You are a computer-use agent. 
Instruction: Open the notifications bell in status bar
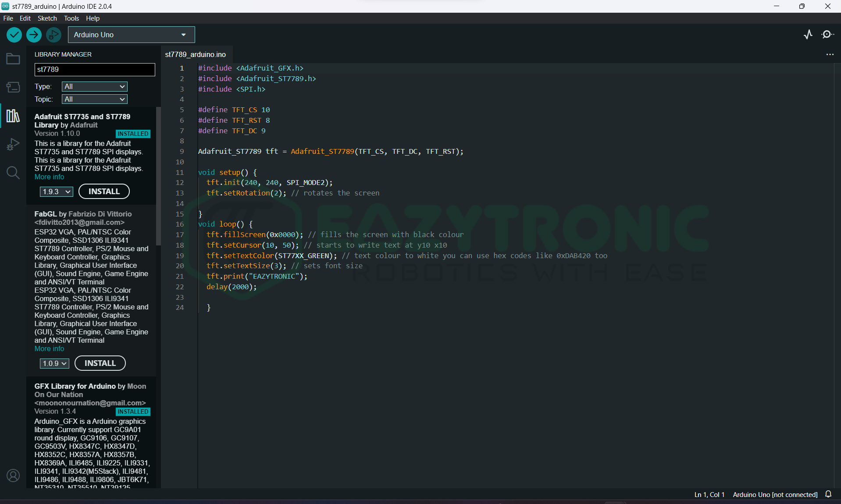coord(829,494)
